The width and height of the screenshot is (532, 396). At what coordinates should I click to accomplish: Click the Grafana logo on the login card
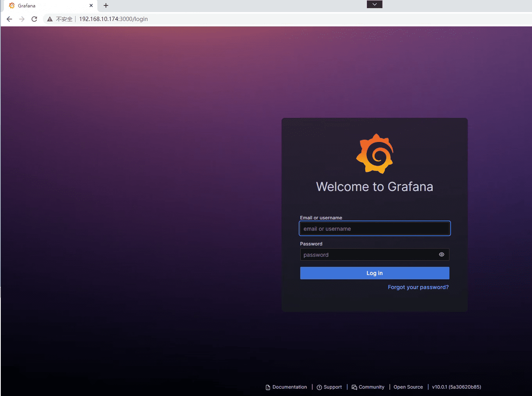click(x=375, y=153)
